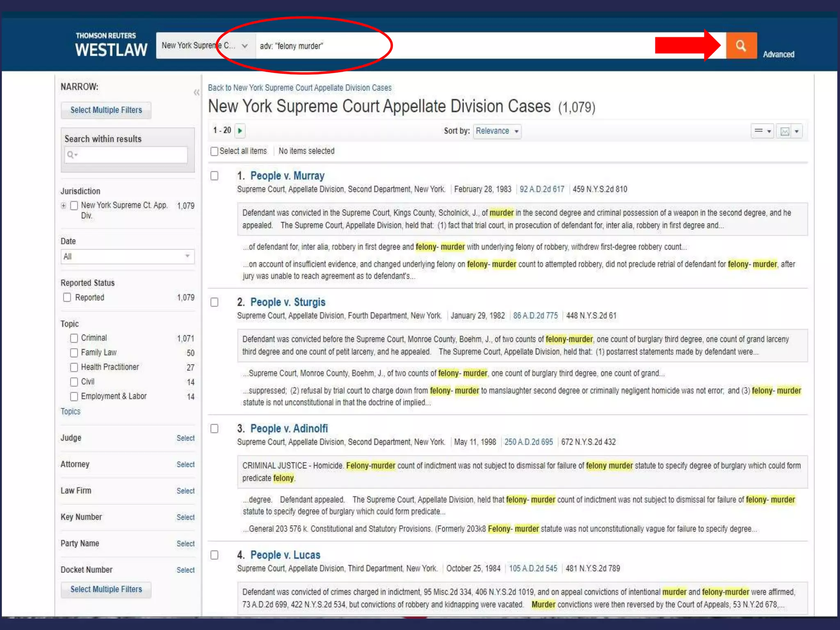This screenshot has width=840, height=630.
Task: Expand the Date All dropdown
Action: (x=127, y=257)
